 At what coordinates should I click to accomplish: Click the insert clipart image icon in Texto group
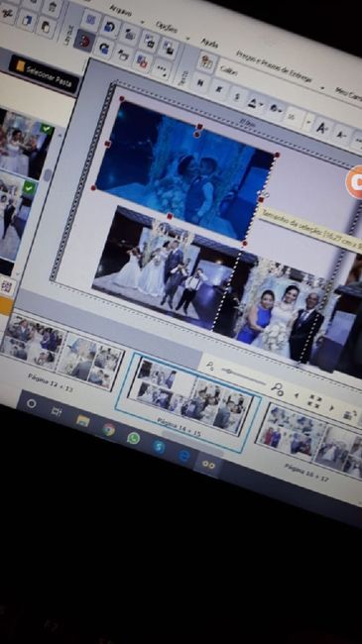coord(207,62)
